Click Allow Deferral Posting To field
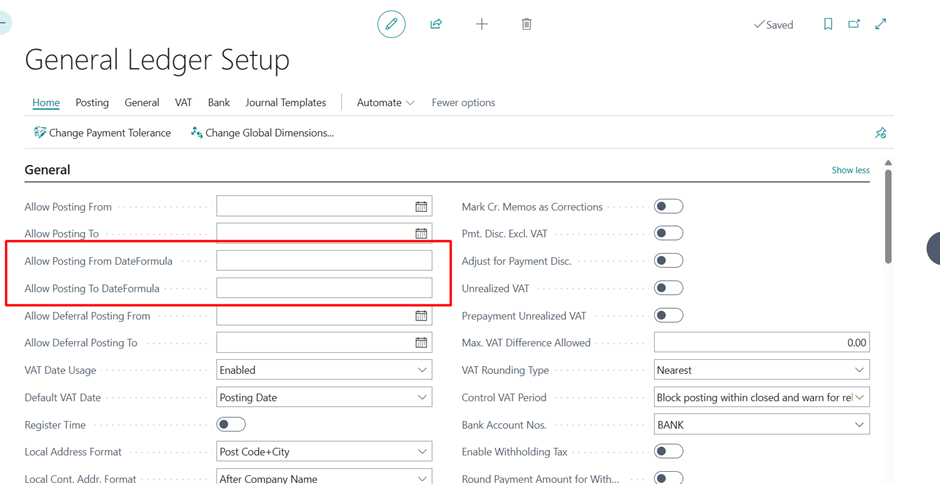 [324, 342]
